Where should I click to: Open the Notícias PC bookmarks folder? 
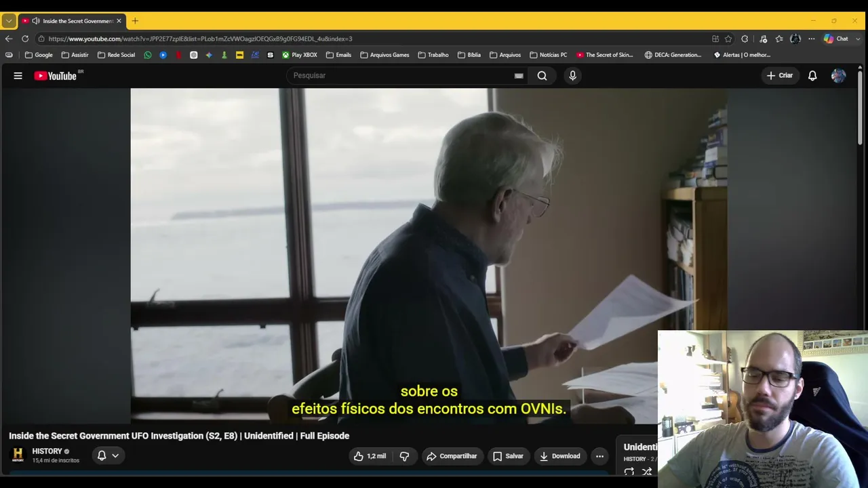click(x=548, y=55)
